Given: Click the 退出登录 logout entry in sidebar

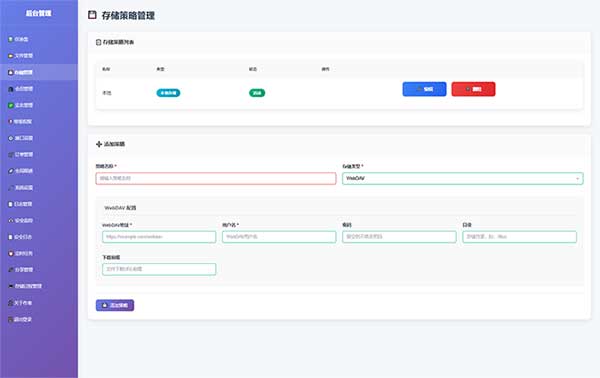Looking at the screenshot, I should pyautogui.click(x=21, y=319).
